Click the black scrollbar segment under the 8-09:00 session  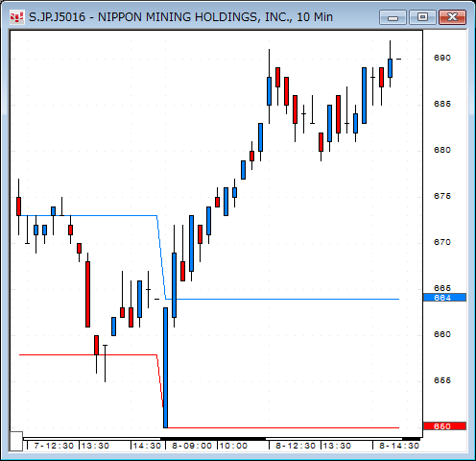(213, 439)
